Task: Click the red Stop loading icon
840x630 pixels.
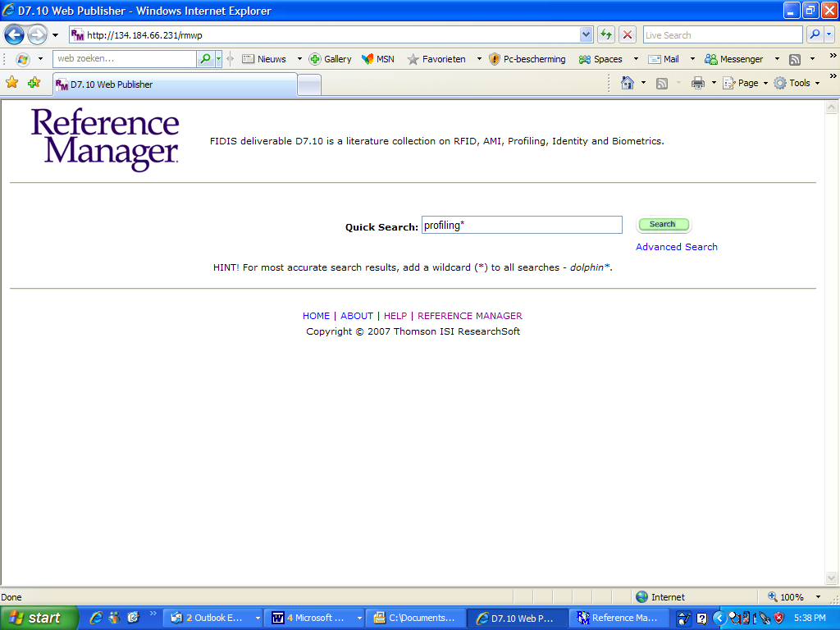Action: pos(628,34)
